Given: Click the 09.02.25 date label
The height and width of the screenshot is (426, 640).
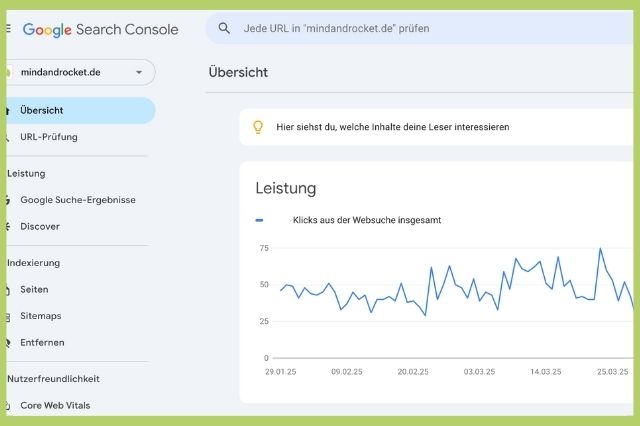Looking at the screenshot, I should (x=347, y=372).
